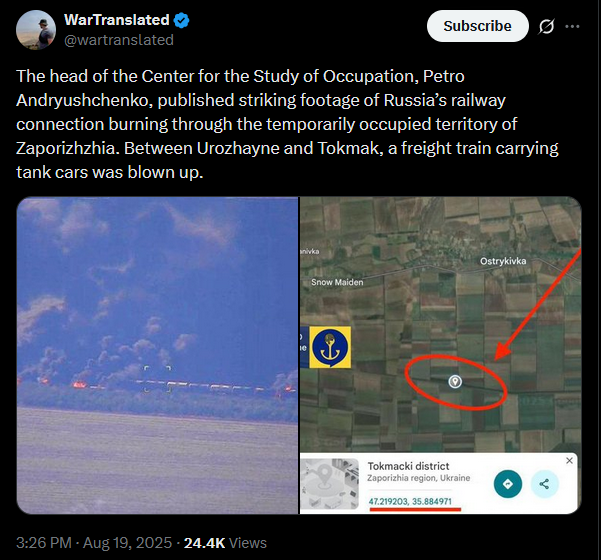This screenshot has width=601, height=560.
Task: Click the light blue share icon
Action: 544,484
